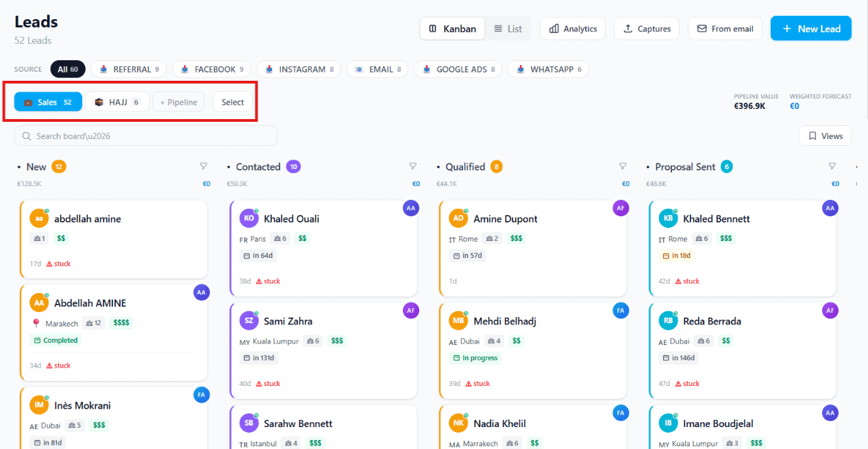868x449 pixels.
Task: Click FA assignee badge on Inès Mokrani card
Action: click(201, 395)
